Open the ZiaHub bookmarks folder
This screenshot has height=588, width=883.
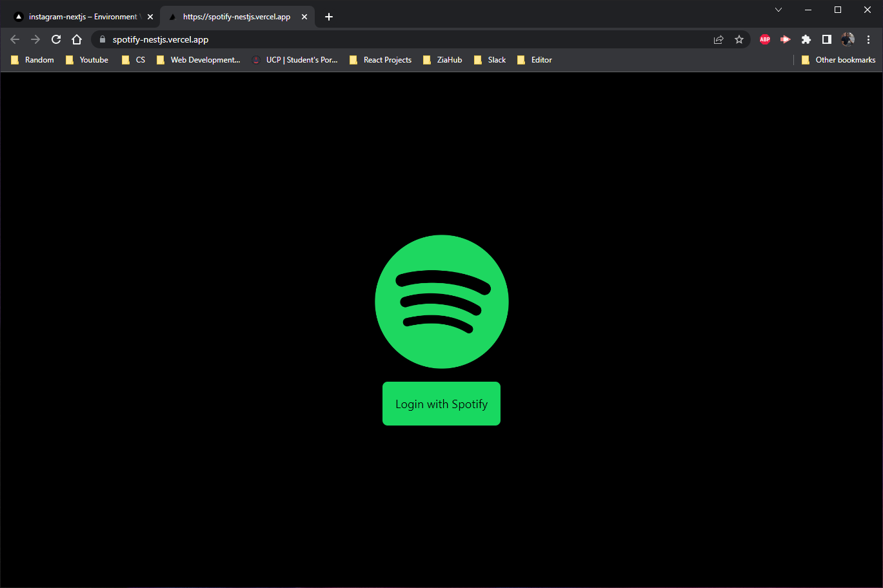[x=442, y=60]
